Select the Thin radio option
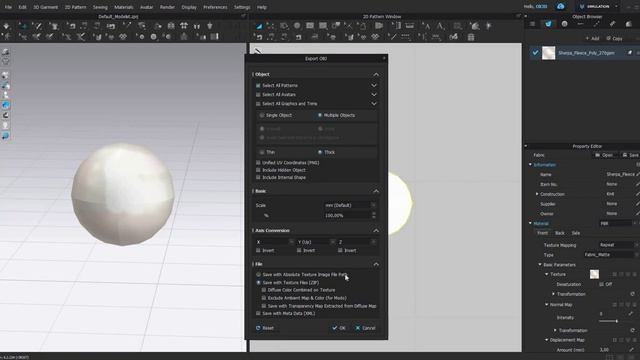 262,152
